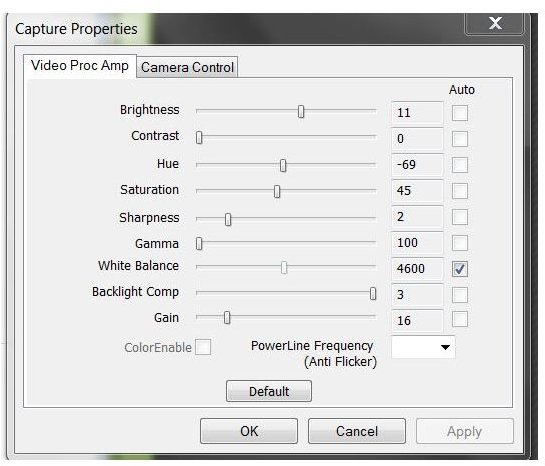The height and width of the screenshot is (466, 545).
Task: Click the Backlight Comp slider thumb
Action: coord(373,294)
